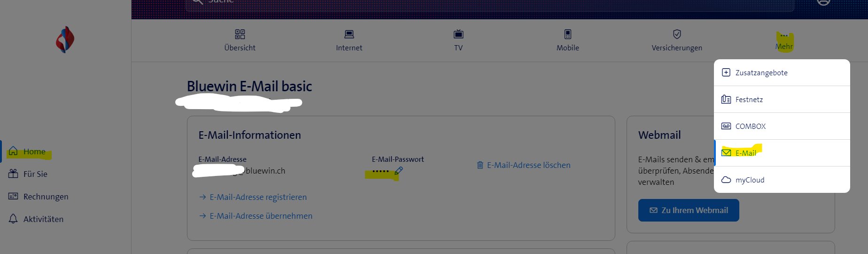Image resolution: width=868 pixels, height=254 pixels.
Task: Collapse the Mehr dropdown menu
Action: tap(784, 41)
